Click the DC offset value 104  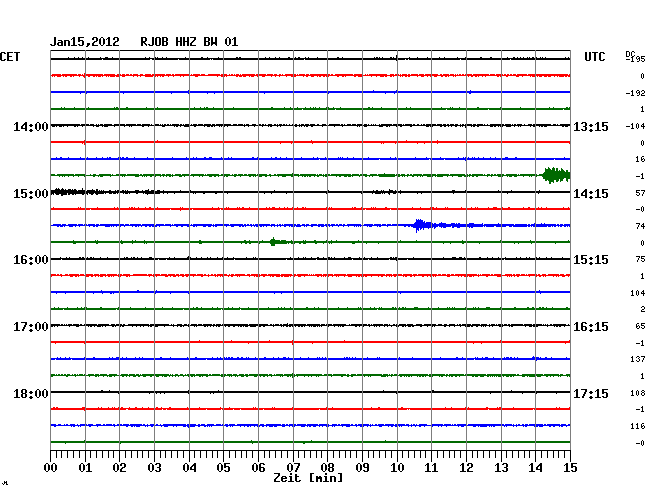[x=638, y=293]
